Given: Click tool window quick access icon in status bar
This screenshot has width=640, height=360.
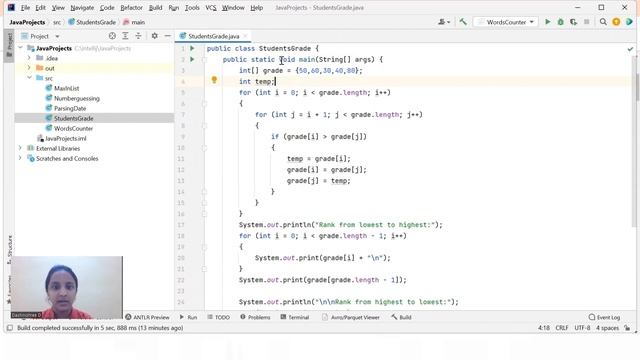Looking at the screenshot, I should point(10,328).
